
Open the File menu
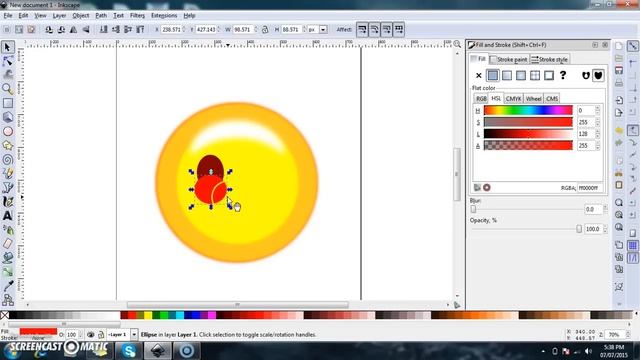click(8, 16)
